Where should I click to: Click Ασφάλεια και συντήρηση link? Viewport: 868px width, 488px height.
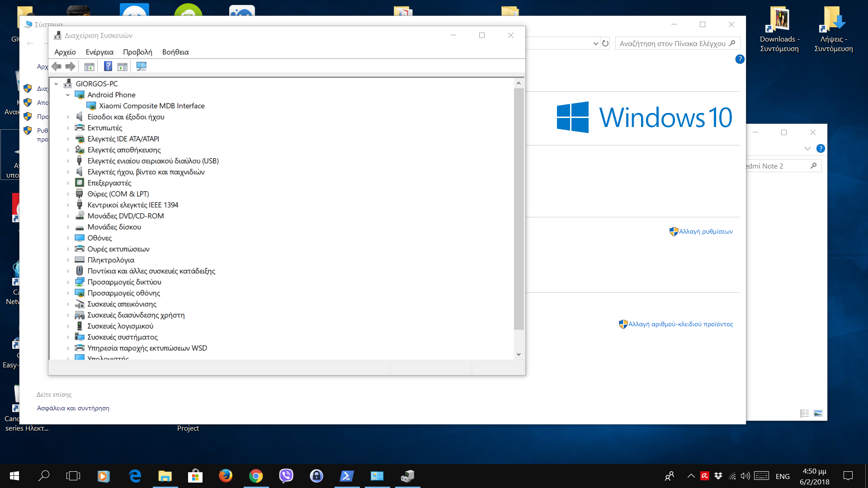[73, 408]
